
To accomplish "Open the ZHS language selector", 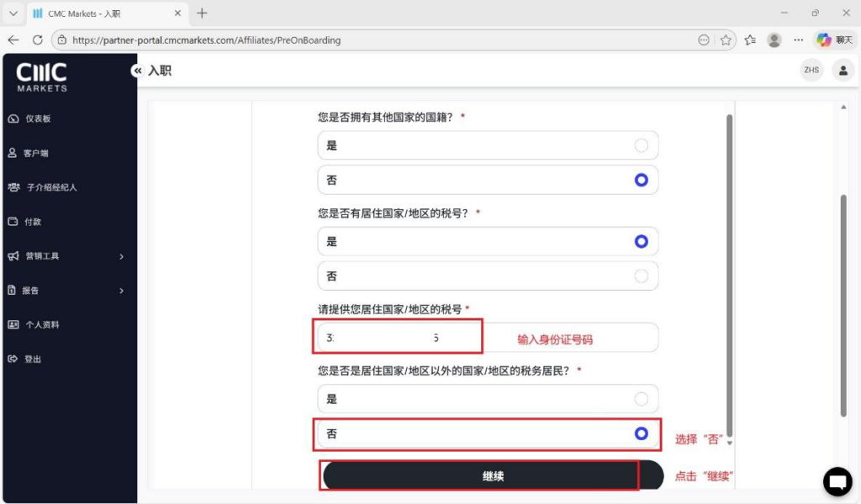I will point(811,71).
